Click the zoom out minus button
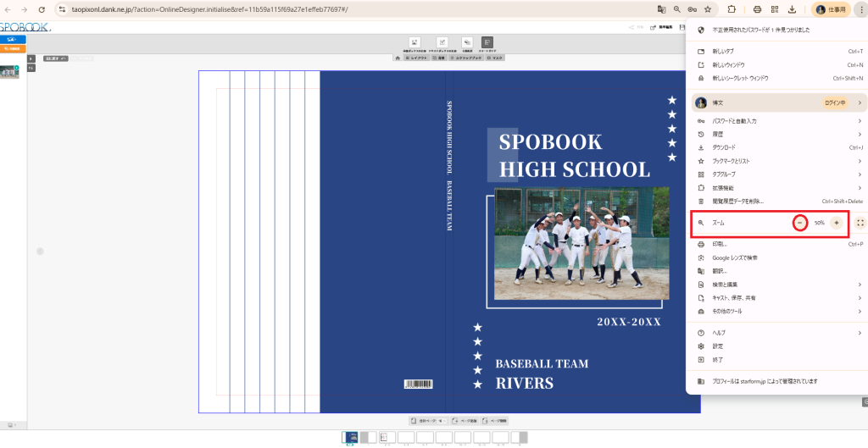This screenshot has width=868, height=448. click(799, 223)
